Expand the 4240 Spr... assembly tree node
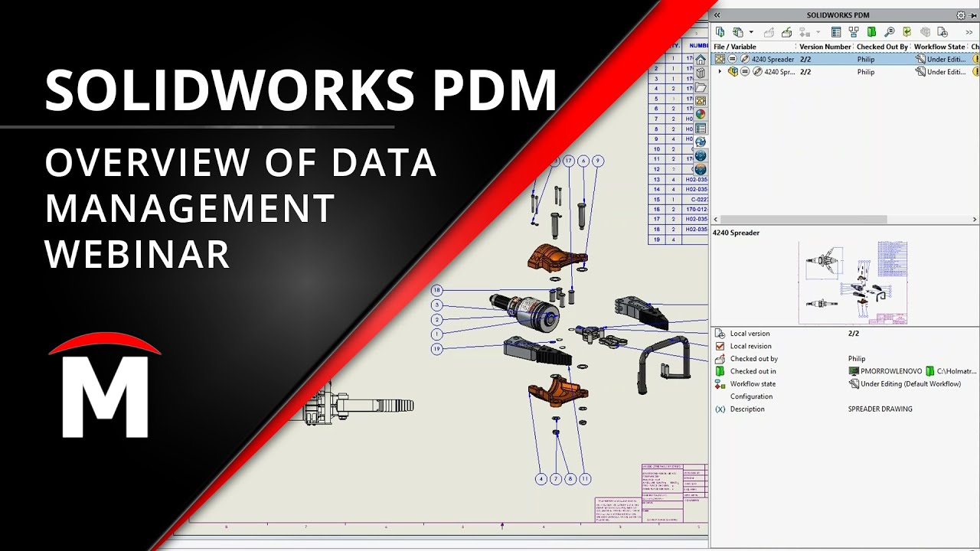This screenshot has width=980, height=551. 719,72
